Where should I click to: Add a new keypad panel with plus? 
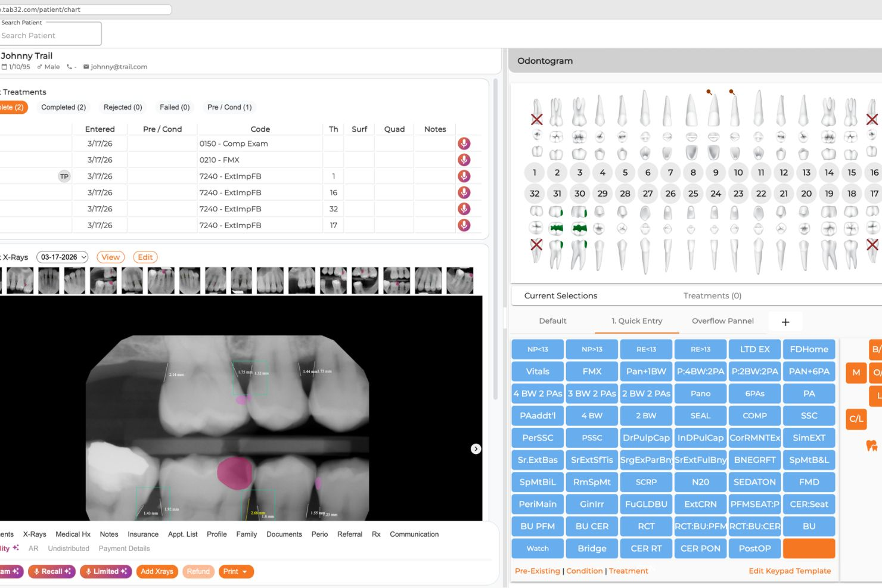click(x=785, y=322)
